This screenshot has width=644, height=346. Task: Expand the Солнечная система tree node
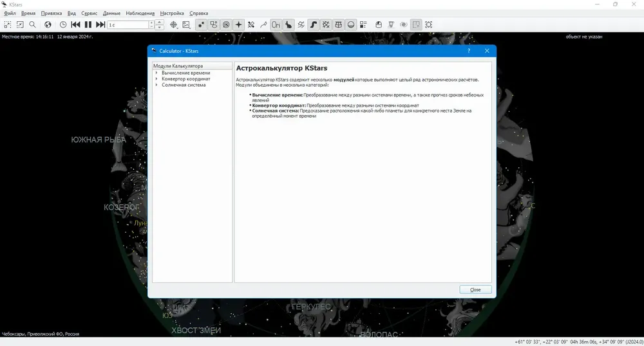[156, 85]
